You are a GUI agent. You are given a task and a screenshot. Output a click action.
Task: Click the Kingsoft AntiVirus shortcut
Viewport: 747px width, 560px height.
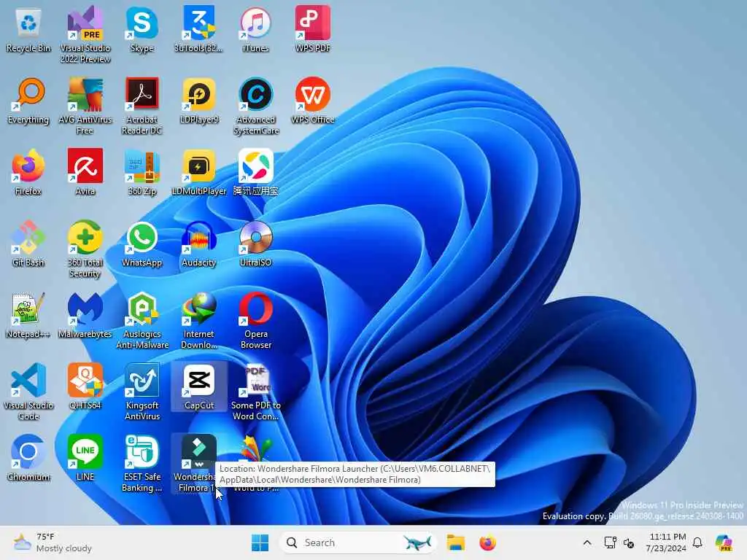tap(142, 392)
